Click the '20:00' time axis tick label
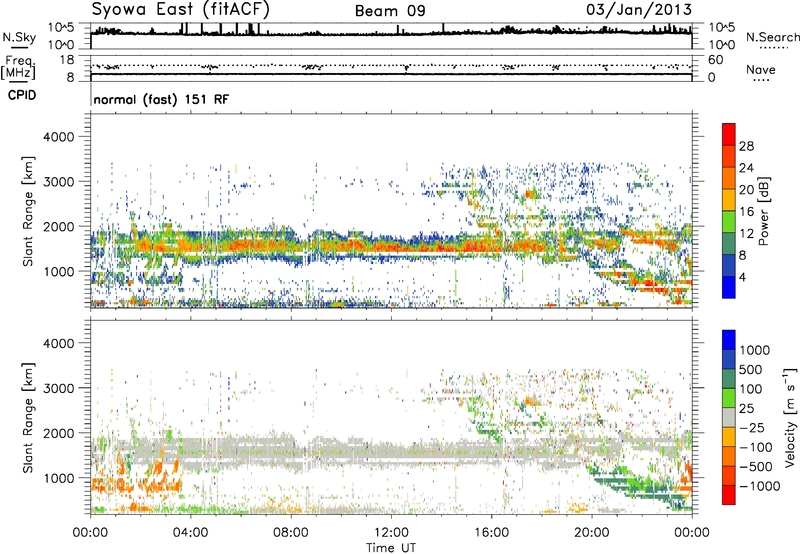Screen dimensions: 800x554 (x=591, y=533)
